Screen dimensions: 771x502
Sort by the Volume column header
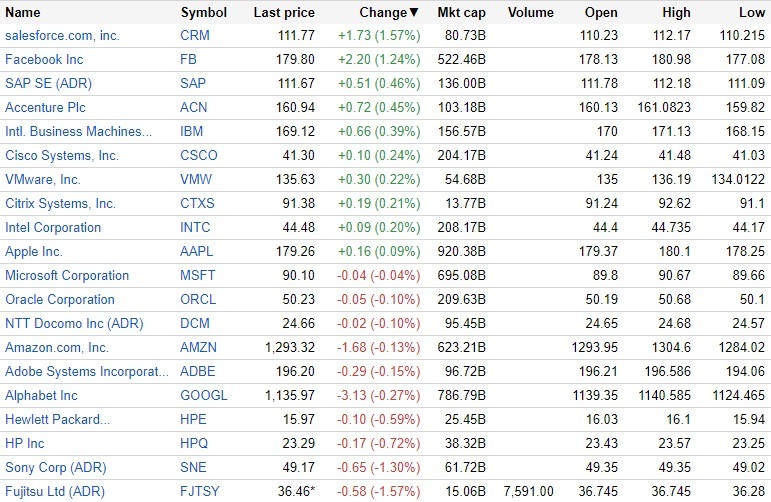530,13
